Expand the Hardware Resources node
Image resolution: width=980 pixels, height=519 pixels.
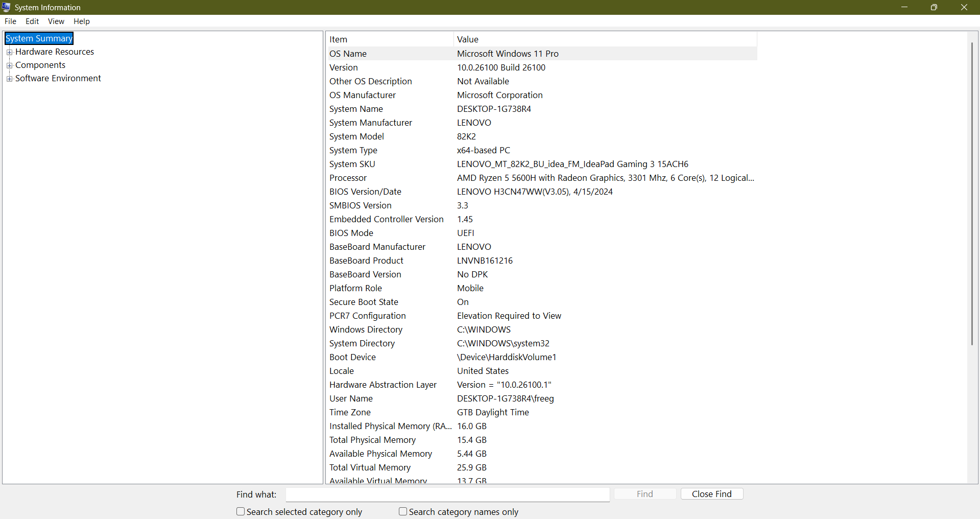pyautogui.click(x=9, y=52)
